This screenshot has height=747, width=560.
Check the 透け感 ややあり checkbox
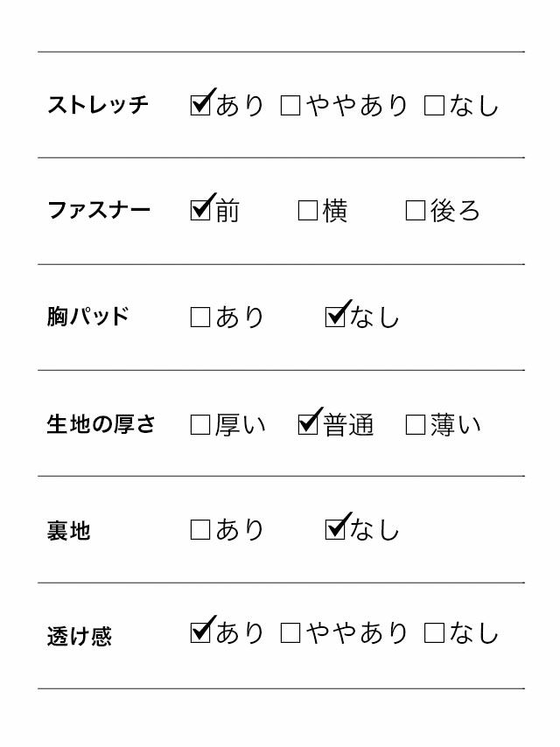pos(290,633)
